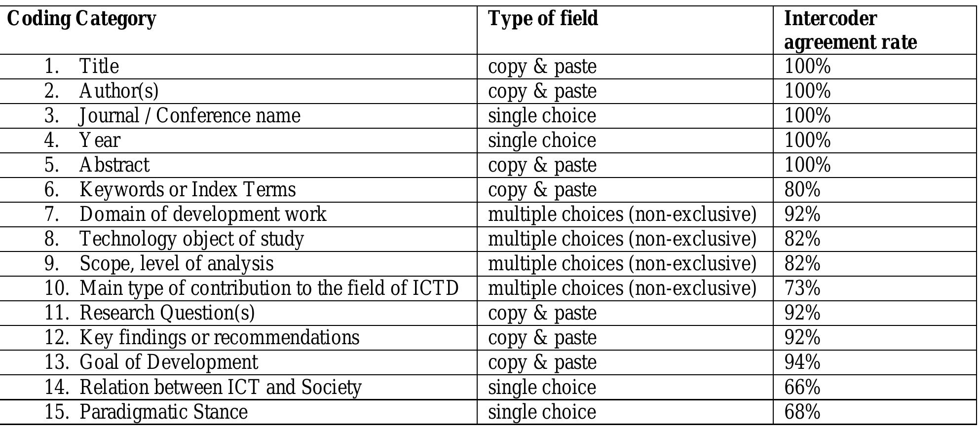Click the 'Abstract' row label
Image resolution: width=980 pixels, height=429 pixels.
click(114, 165)
